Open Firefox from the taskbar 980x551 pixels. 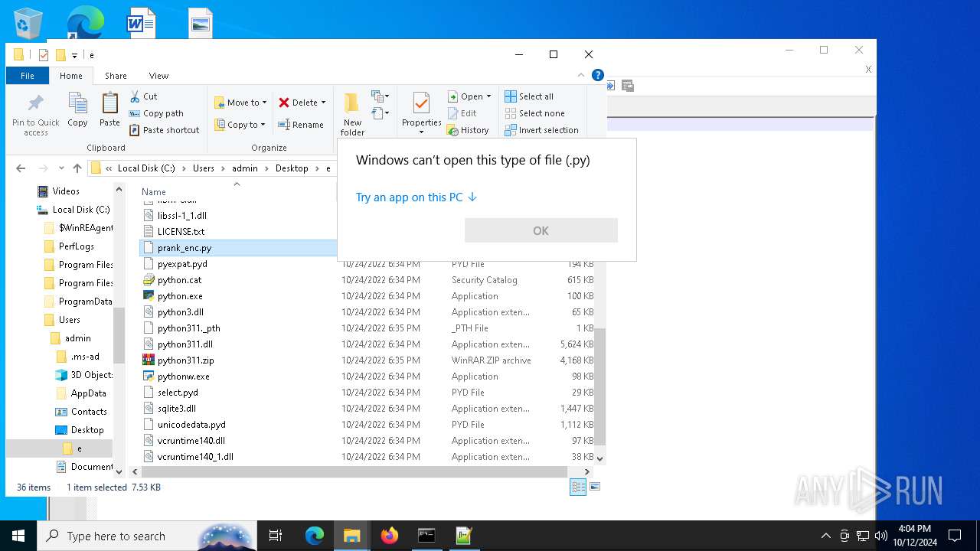pyautogui.click(x=390, y=536)
